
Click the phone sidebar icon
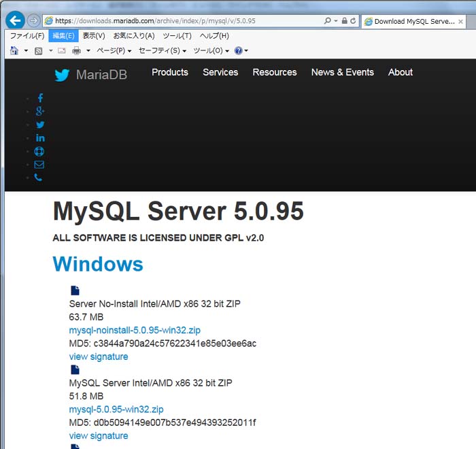(38, 178)
